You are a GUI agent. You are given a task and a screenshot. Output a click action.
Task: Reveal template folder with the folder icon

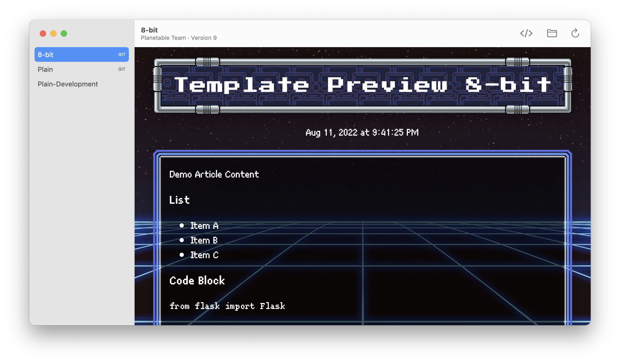(552, 33)
